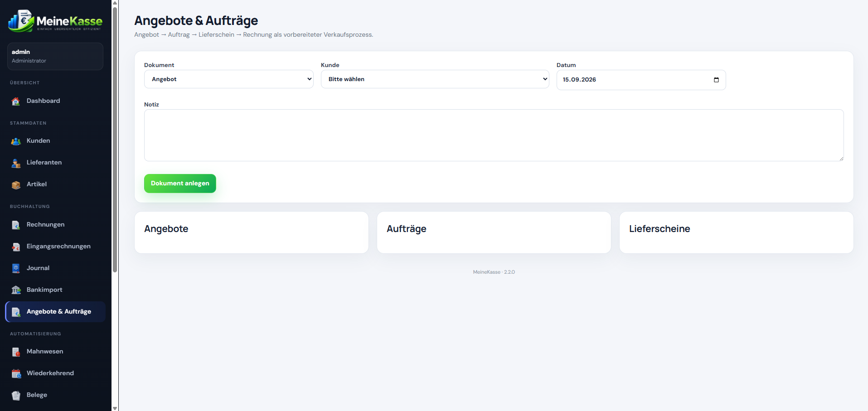Click the Dokument anlegen button
This screenshot has height=411, width=868.
click(x=180, y=184)
